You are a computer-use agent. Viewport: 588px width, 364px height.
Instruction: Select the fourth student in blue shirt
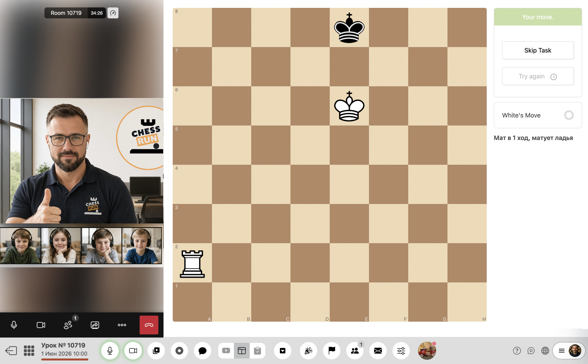pyautogui.click(x=142, y=246)
